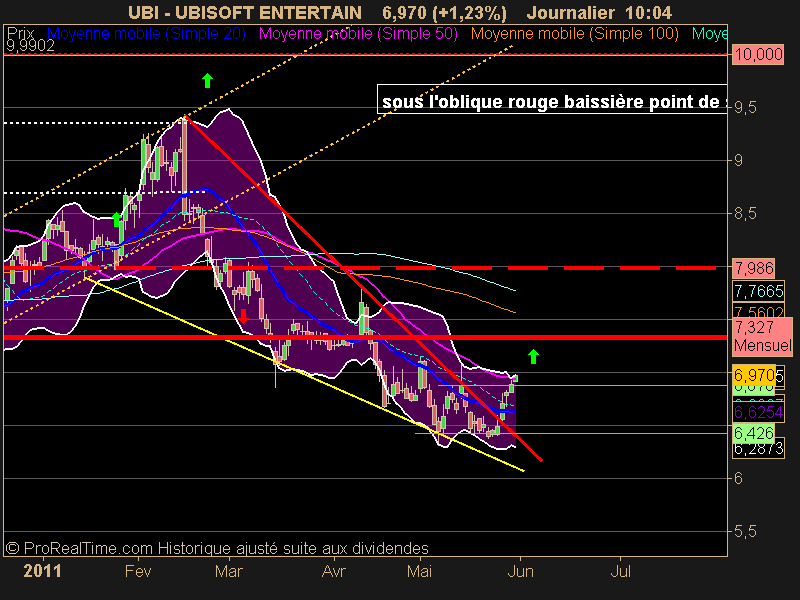This screenshot has height=600, width=800.
Task: Click the 6,970 orange current price tag
Action: click(x=754, y=376)
